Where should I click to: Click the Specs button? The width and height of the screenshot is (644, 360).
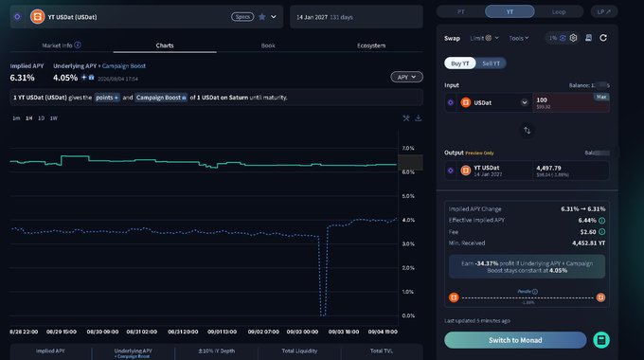pyautogui.click(x=242, y=17)
